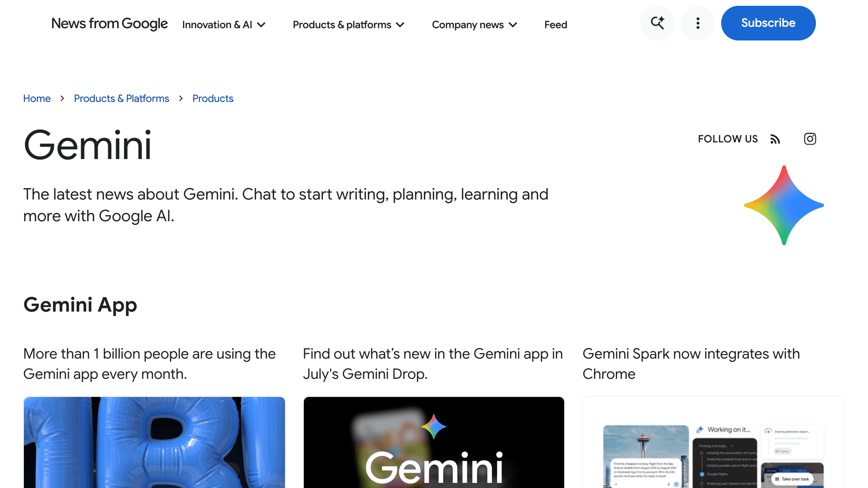This screenshot has width=868, height=488.
Task: Click the black Gemini logo thumbnail
Action: click(434, 442)
